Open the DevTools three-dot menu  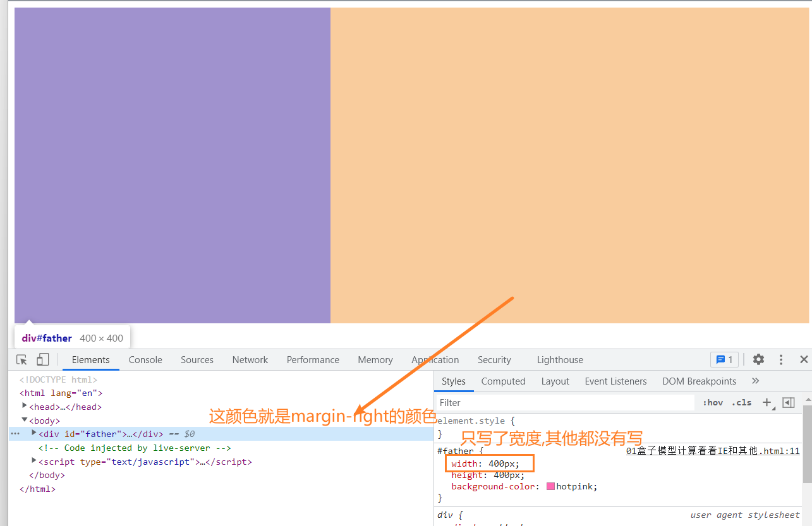point(781,359)
